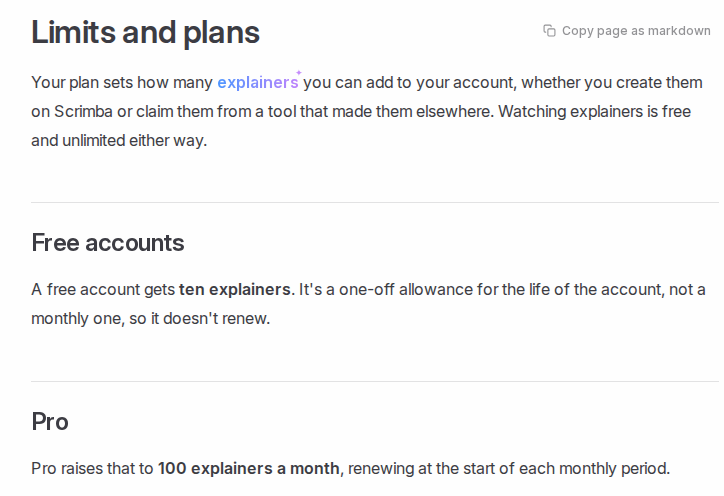Viewport: 724px width, 496px height.
Task: Click Pro raises that to text
Action: (92, 468)
